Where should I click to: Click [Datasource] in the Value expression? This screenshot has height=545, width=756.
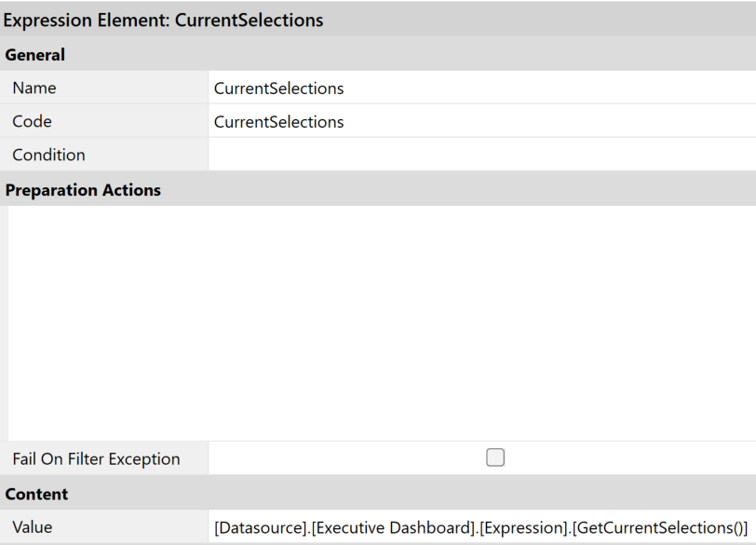(x=260, y=527)
